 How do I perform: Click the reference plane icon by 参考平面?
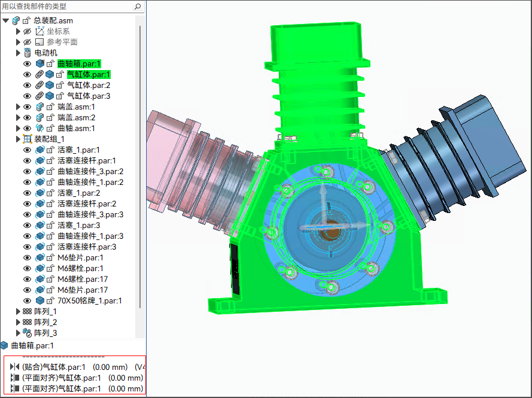pos(39,42)
